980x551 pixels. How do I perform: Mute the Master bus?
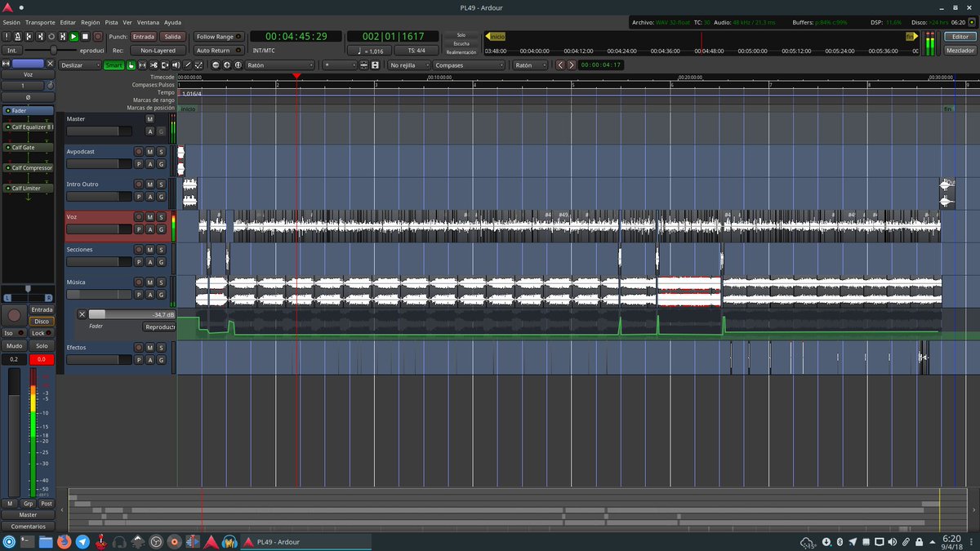(149, 119)
